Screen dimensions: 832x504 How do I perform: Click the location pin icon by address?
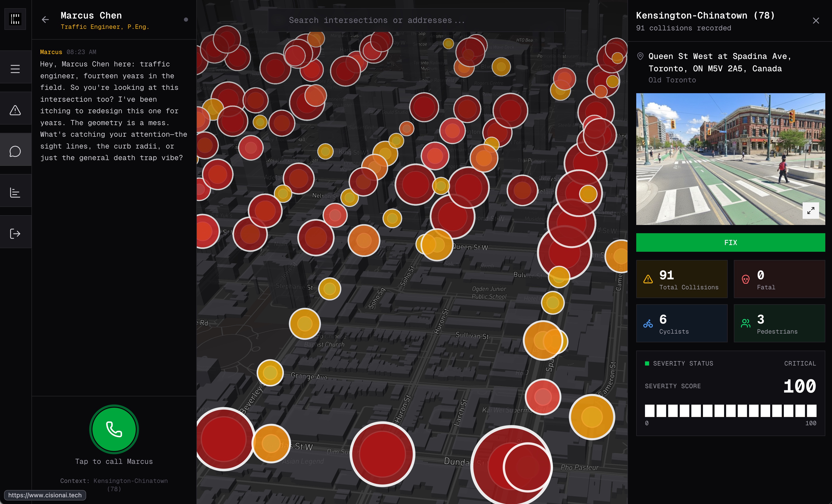point(640,56)
